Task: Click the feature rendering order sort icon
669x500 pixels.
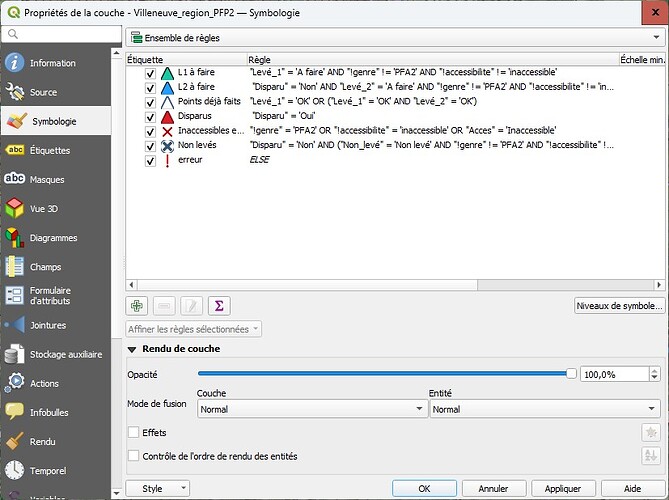Action: point(651,456)
